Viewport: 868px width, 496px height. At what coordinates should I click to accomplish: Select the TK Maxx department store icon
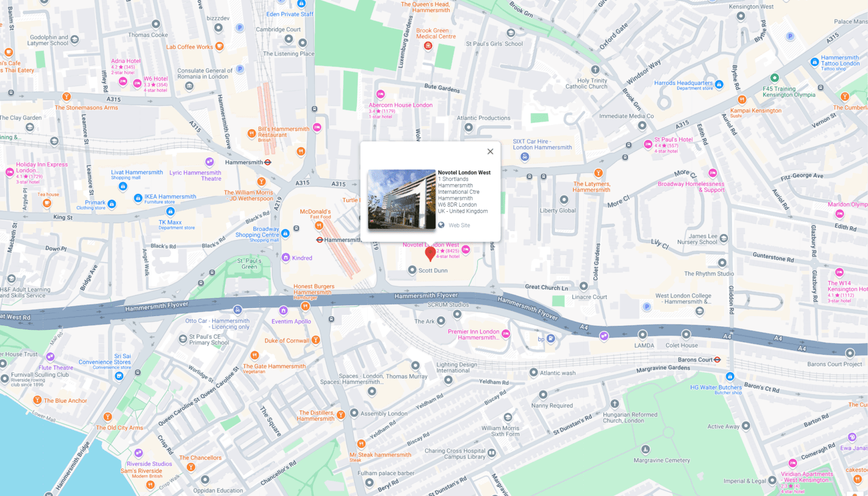click(170, 212)
